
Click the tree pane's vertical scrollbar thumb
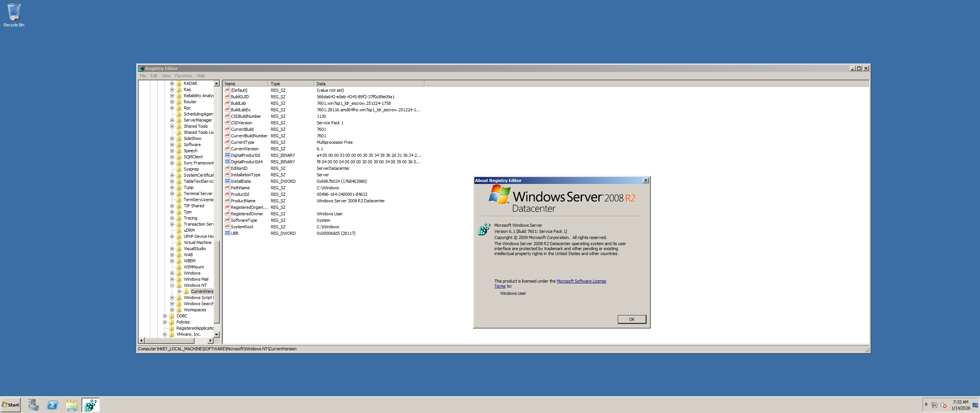coord(216,282)
